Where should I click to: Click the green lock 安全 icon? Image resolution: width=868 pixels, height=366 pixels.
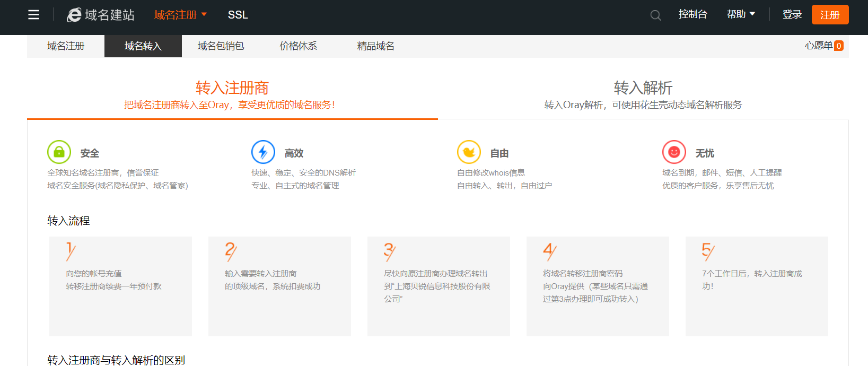(59, 152)
